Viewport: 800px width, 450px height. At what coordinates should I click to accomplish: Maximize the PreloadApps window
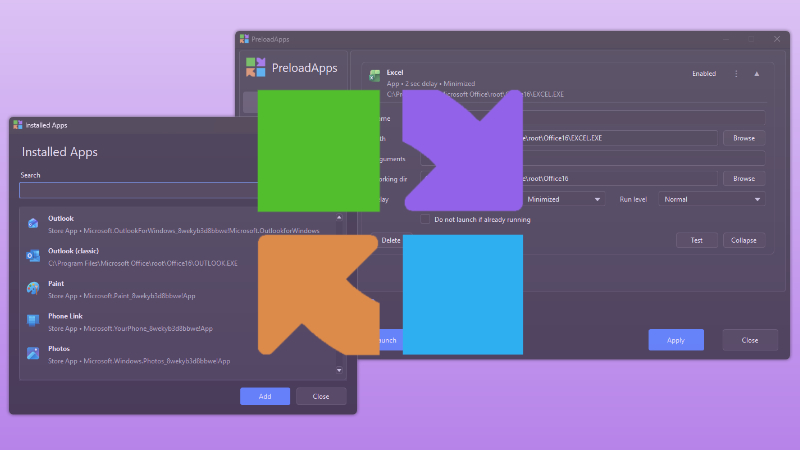(752, 39)
